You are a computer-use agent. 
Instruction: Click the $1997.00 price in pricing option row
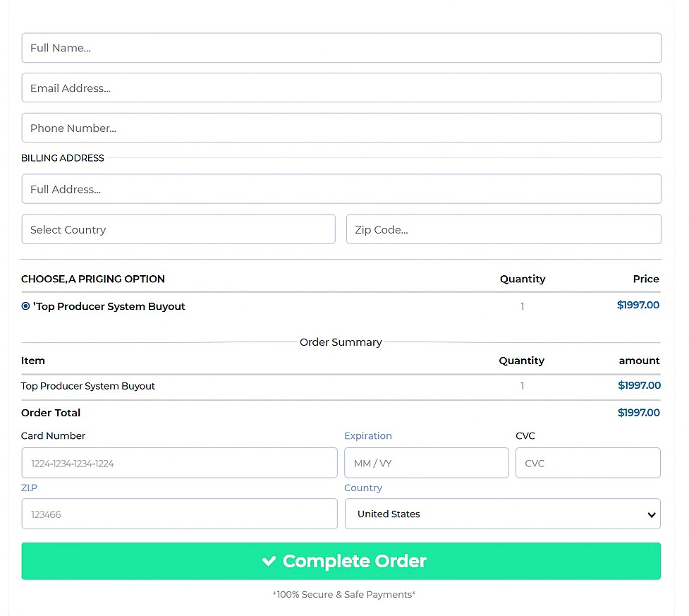coord(638,306)
